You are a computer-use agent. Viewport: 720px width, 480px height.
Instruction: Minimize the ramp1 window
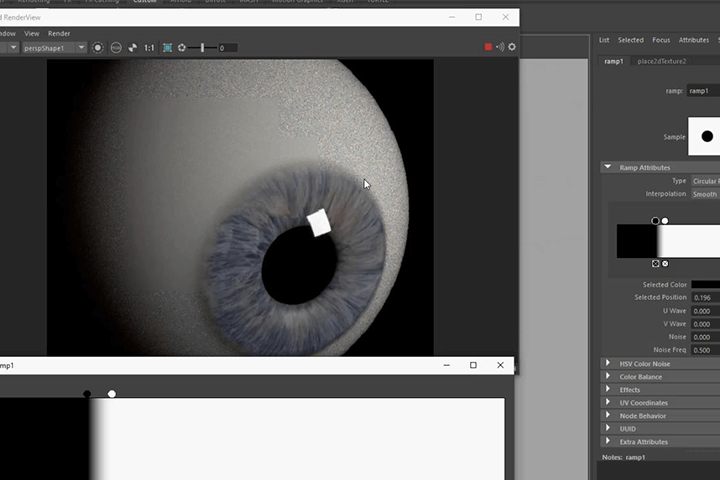[x=446, y=365]
